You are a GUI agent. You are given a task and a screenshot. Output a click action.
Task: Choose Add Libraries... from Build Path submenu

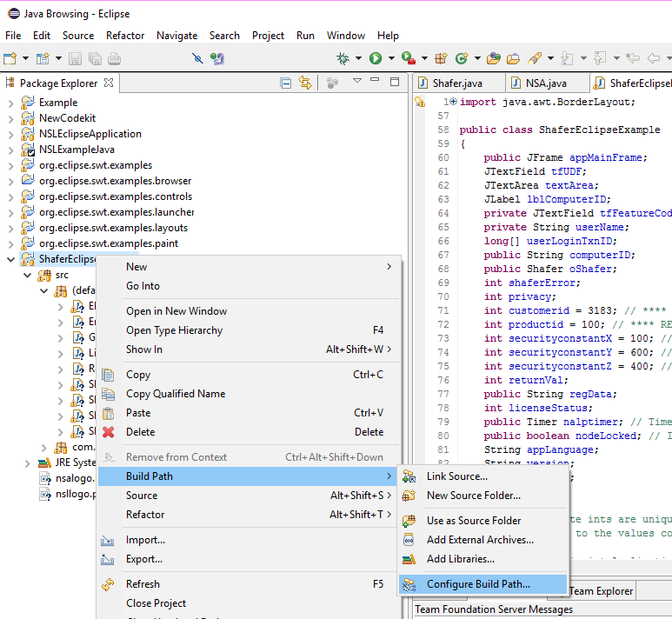click(460, 559)
